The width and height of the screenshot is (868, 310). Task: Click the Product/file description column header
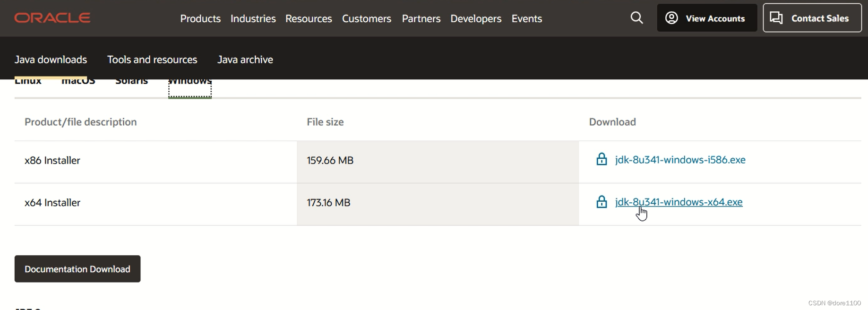coord(81,122)
